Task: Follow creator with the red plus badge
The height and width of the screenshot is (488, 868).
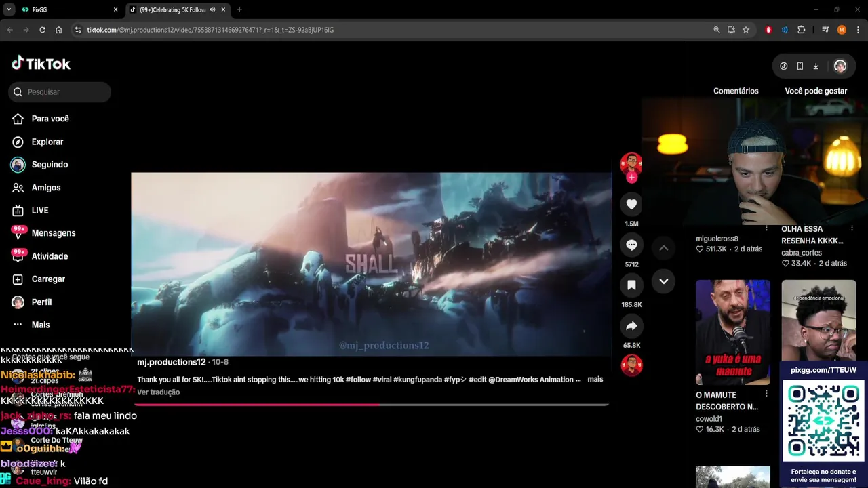Action: pyautogui.click(x=631, y=178)
